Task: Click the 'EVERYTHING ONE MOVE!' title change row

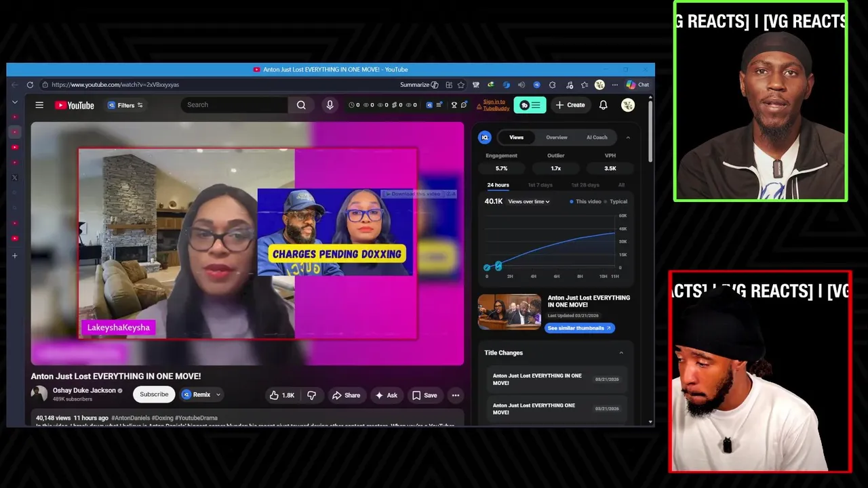Action: coord(556,409)
